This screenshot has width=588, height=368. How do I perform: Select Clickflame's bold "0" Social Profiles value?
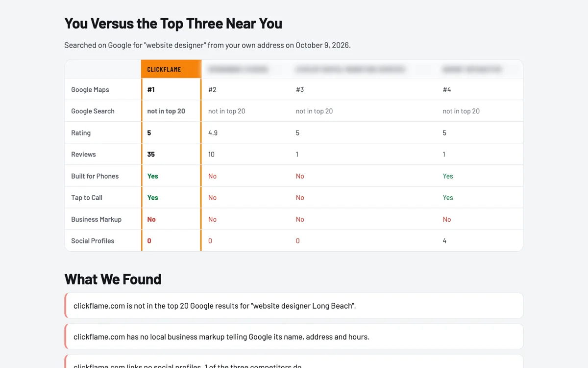point(149,241)
